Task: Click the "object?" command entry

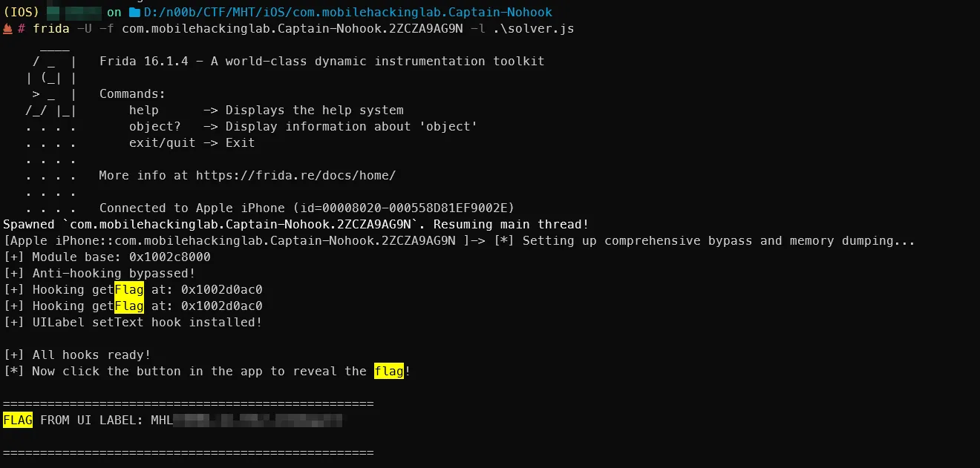Action: pos(154,127)
